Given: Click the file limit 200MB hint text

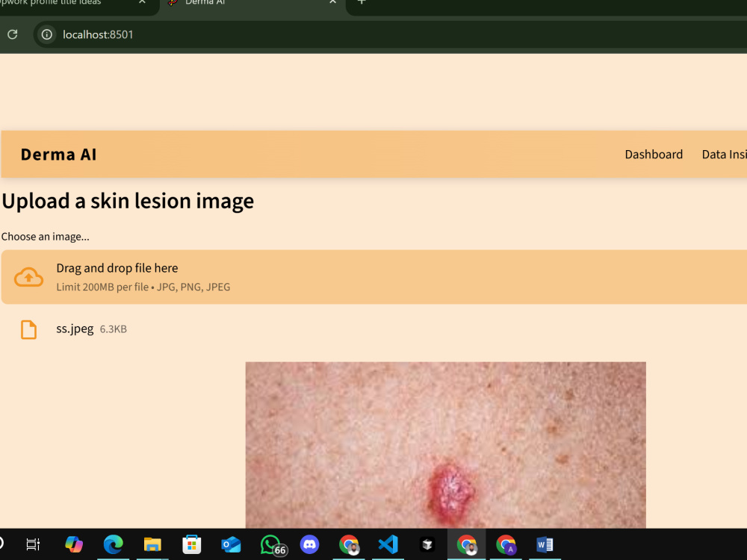Looking at the screenshot, I should coord(143,287).
